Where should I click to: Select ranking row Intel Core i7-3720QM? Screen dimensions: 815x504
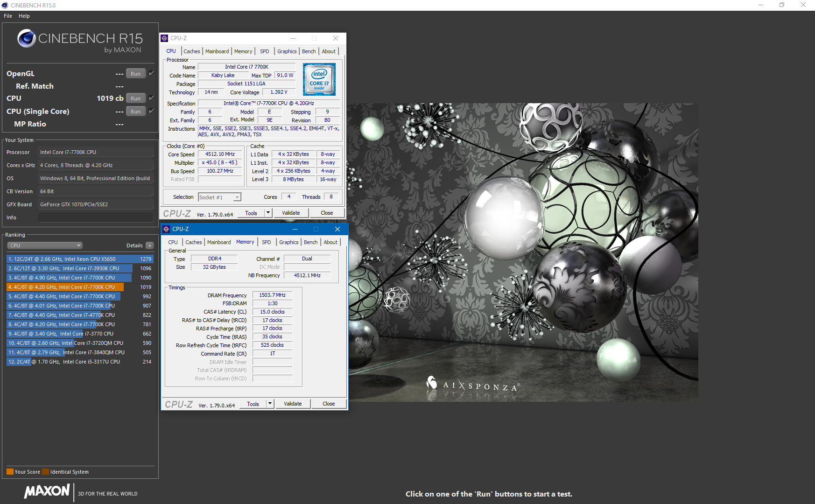[x=80, y=343]
